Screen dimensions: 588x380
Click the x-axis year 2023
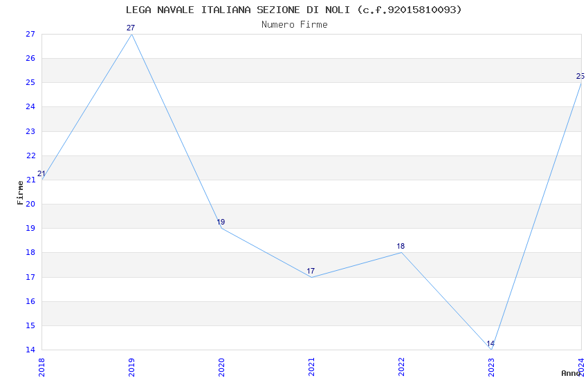pos(492,367)
